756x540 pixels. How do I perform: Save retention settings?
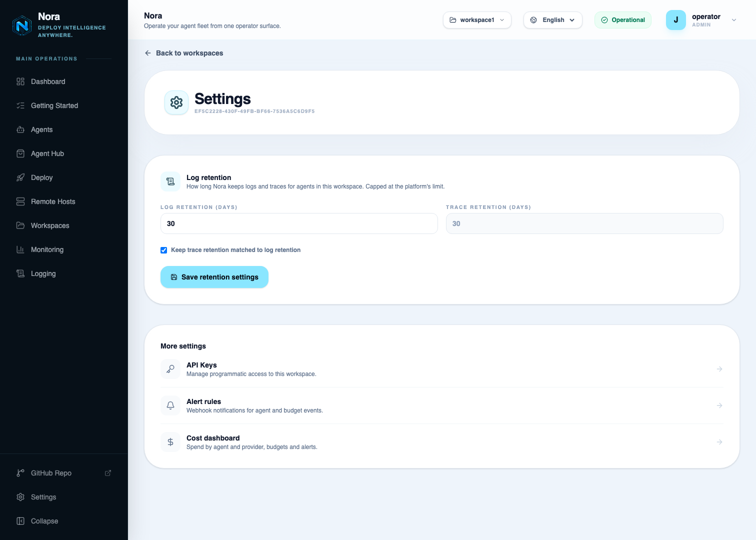[214, 277]
